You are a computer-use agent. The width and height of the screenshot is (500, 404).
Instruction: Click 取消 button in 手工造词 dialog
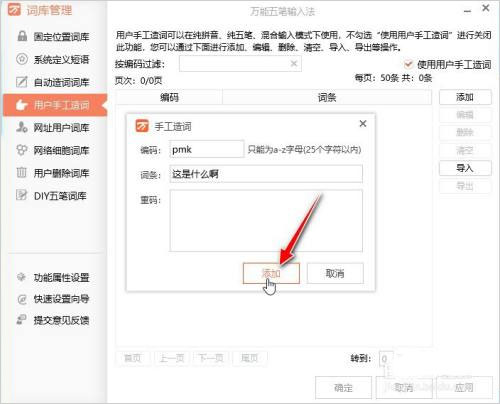[335, 273]
